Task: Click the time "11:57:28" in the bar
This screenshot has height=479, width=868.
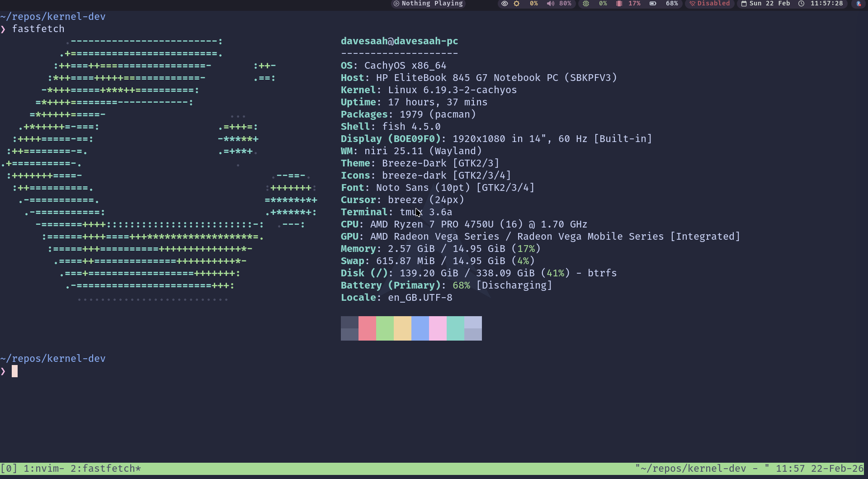Action: pyautogui.click(x=826, y=4)
